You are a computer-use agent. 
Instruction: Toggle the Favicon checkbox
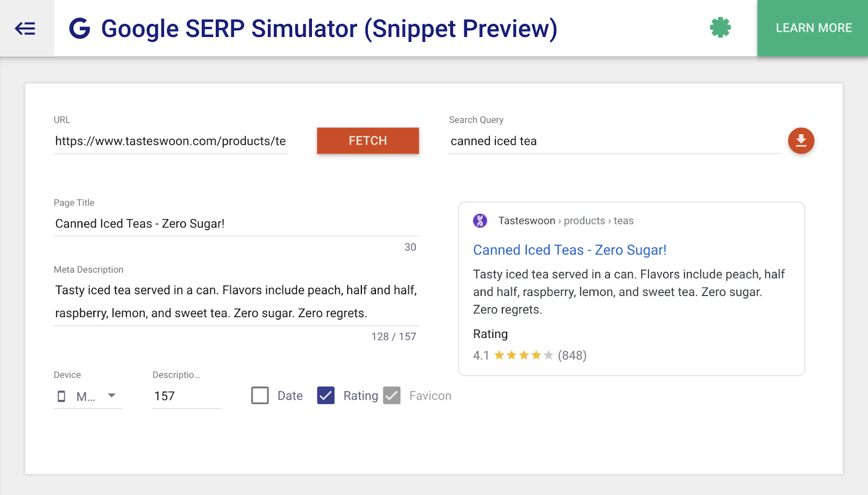pyautogui.click(x=392, y=396)
